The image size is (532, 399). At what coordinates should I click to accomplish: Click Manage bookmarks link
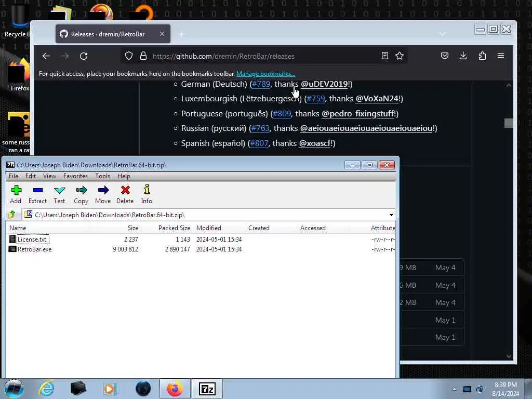click(x=265, y=74)
